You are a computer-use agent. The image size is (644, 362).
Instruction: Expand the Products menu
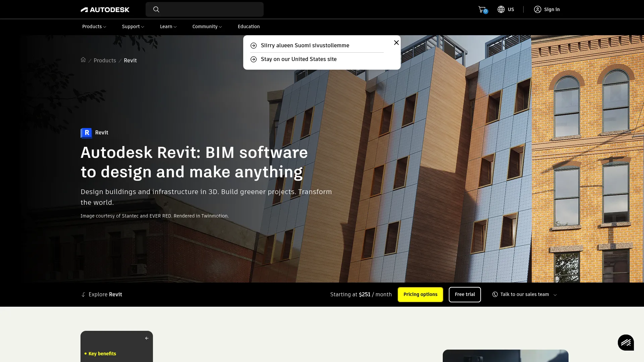tap(94, 26)
